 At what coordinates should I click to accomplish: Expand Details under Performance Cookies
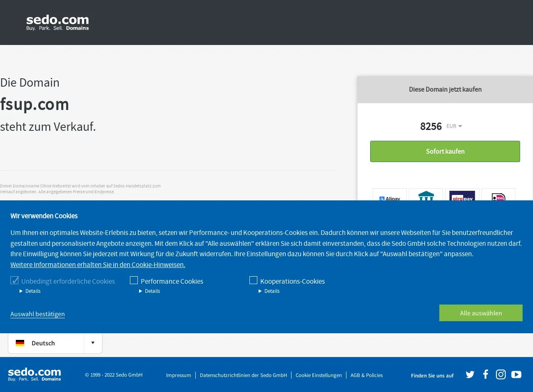(x=149, y=291)
